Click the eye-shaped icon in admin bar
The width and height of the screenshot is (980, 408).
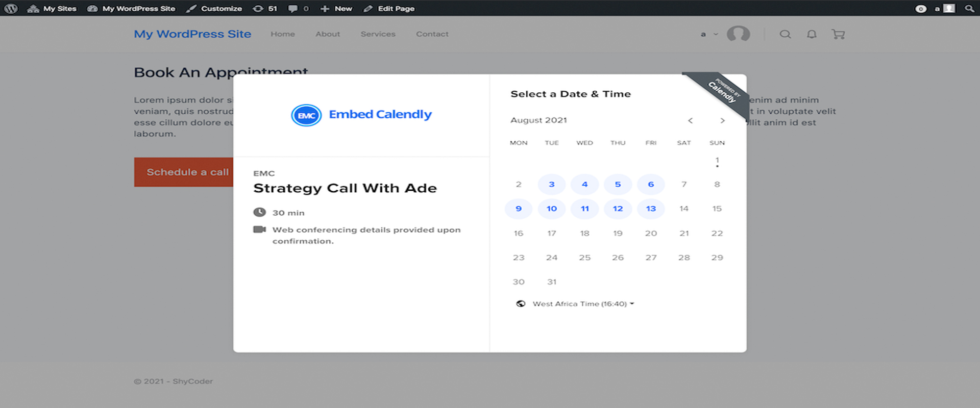[921, 9]
